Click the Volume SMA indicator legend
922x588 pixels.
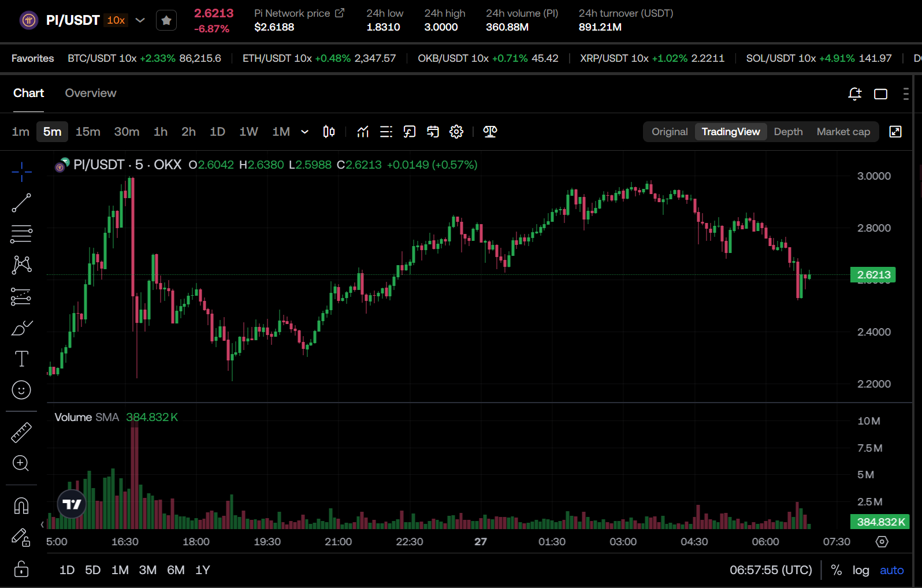[x=116, y=417]
